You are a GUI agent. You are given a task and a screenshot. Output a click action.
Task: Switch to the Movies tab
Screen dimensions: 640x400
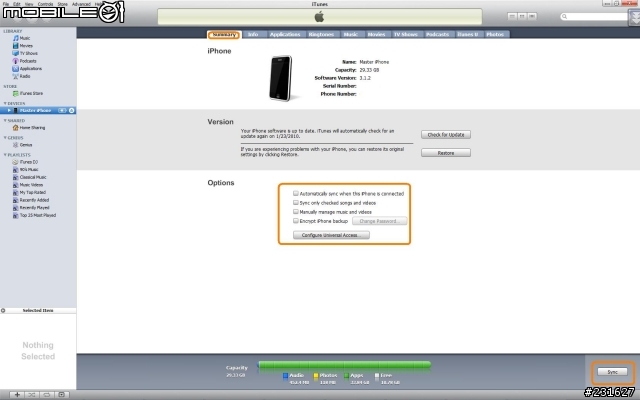pos(376,35)
